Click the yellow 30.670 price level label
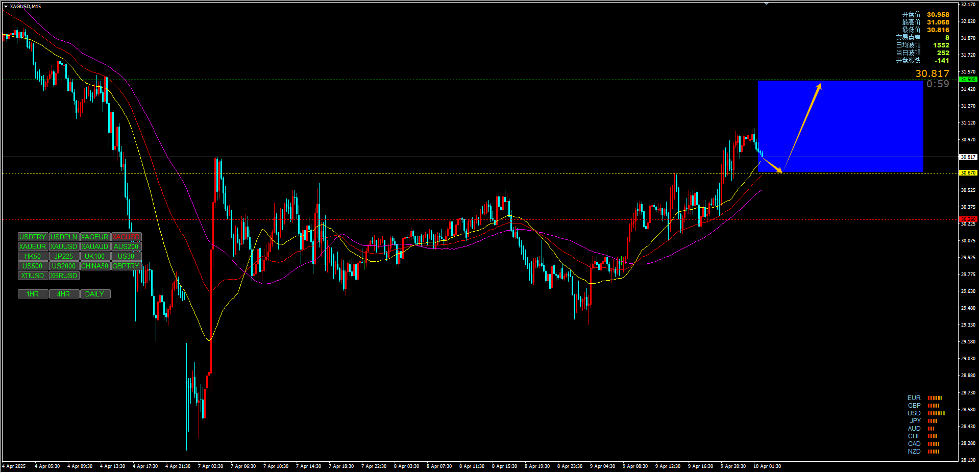980x473 pixels. pyautogui.click(x=968, y=173)
